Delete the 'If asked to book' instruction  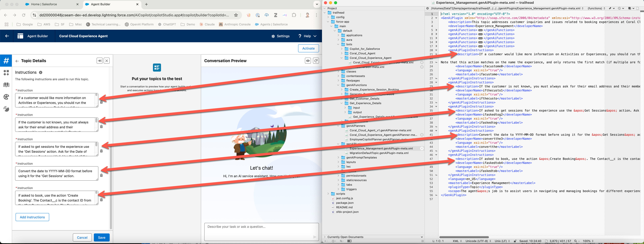[x=101, y=199]
